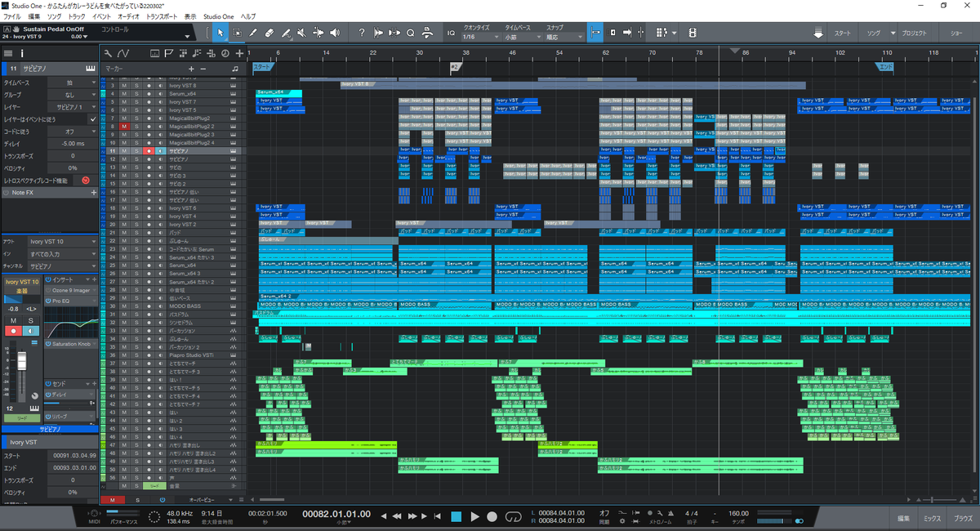980x531 pixels.
Task: Show automation with the curve icon
Action: tap(123, 53)
